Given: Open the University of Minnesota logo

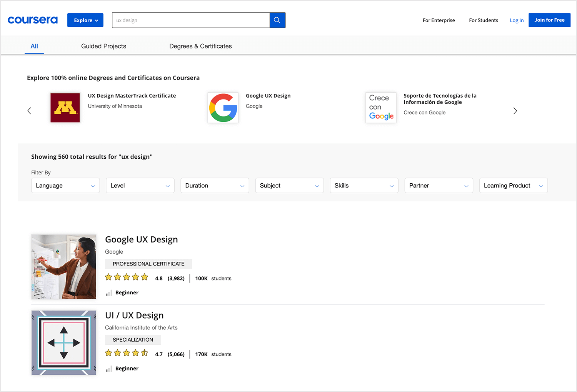Looking at the screenshot, I should (x=65, y=108).
